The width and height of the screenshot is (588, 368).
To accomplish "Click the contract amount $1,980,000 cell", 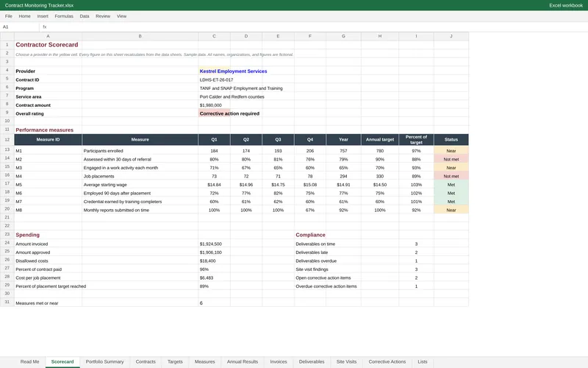I will [214, 105].
